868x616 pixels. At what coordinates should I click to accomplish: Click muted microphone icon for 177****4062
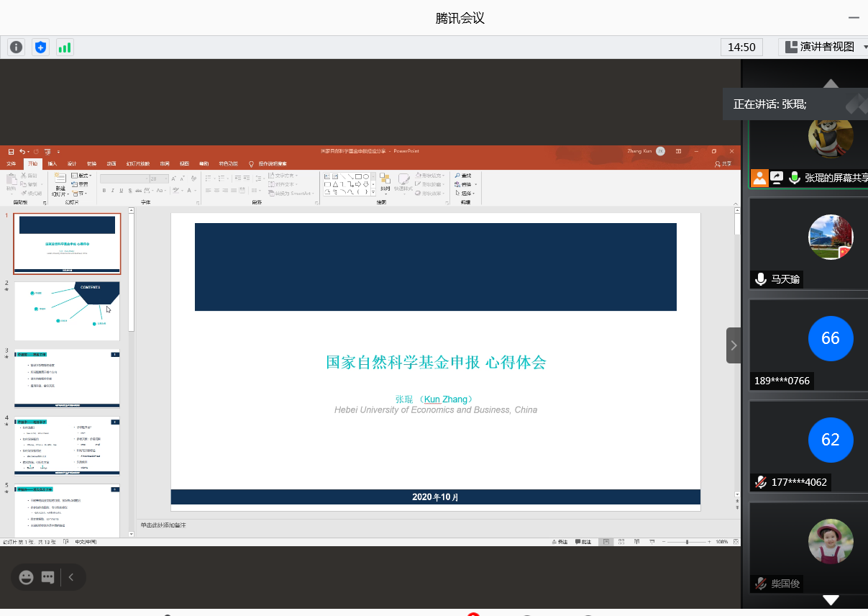point(760,482)
